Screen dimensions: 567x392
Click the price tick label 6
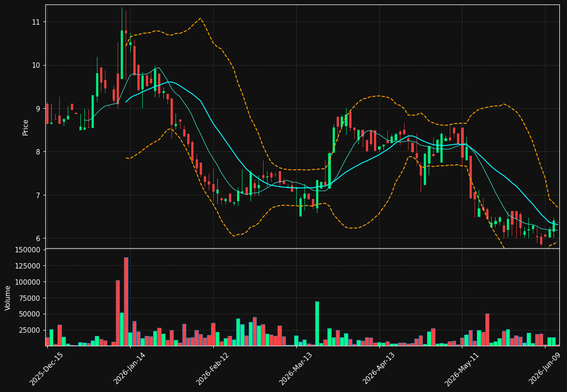pos(38,238)
